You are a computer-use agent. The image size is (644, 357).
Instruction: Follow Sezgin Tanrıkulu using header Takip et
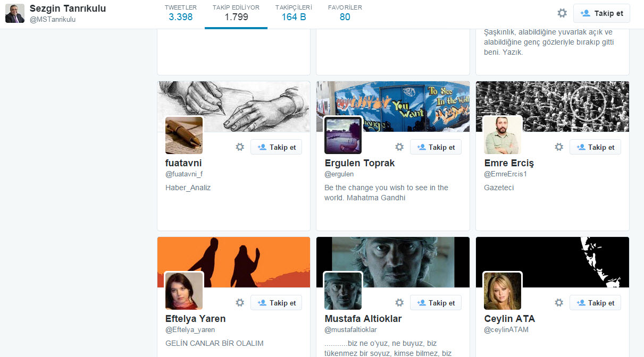click(601, 13)
